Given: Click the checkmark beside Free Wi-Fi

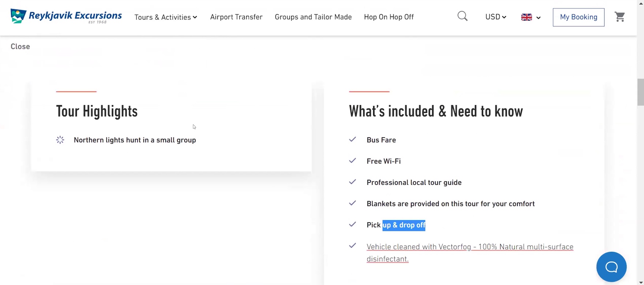Looking at the screenshot, I should click(352, 161).
